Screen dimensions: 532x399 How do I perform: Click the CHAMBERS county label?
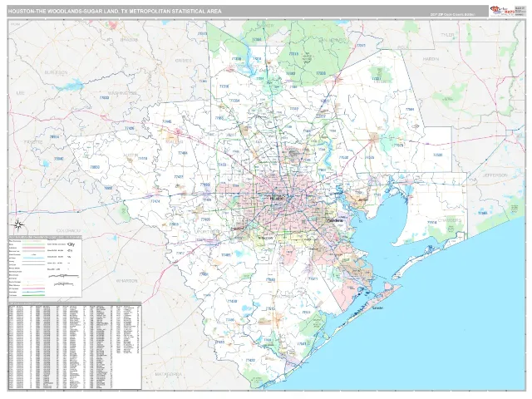tap(450, 220)
